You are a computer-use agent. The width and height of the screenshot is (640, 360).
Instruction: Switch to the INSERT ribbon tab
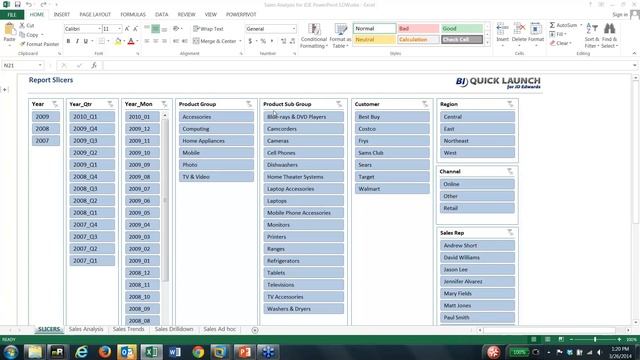[x=62, y=15]
